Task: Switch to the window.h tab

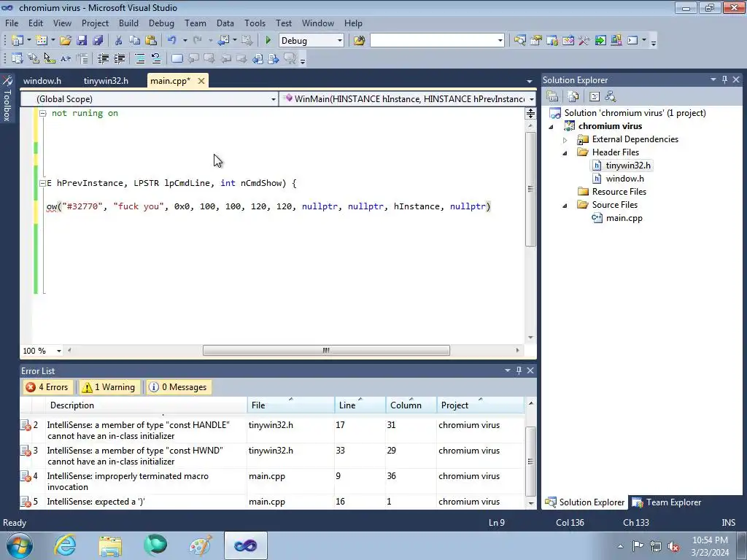Action: (x=42, y=81)
